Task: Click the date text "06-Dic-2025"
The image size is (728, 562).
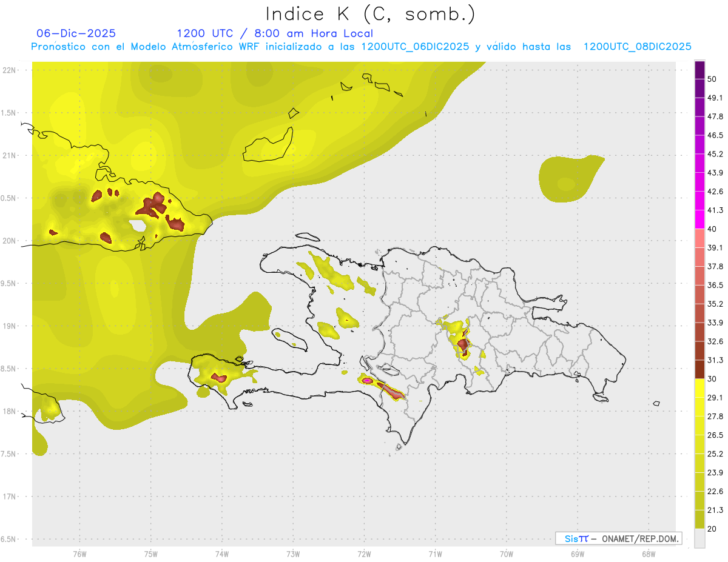Action: [76, 33]
